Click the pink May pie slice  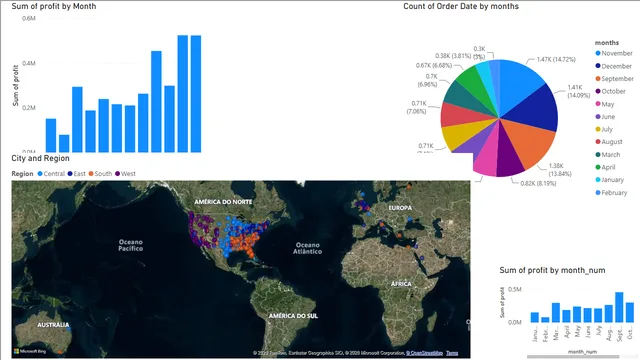pyautogui.click(x=487, y=157)
